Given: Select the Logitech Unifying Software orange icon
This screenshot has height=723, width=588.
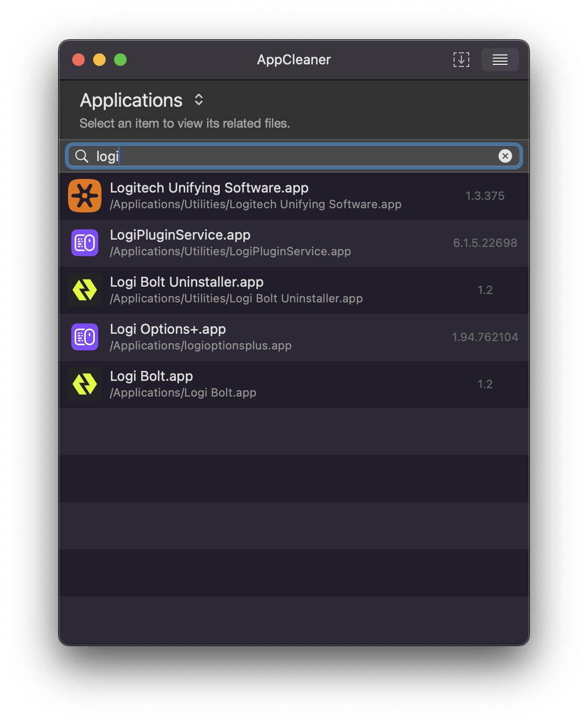Looking at the screenshot, I should [85, 196].
